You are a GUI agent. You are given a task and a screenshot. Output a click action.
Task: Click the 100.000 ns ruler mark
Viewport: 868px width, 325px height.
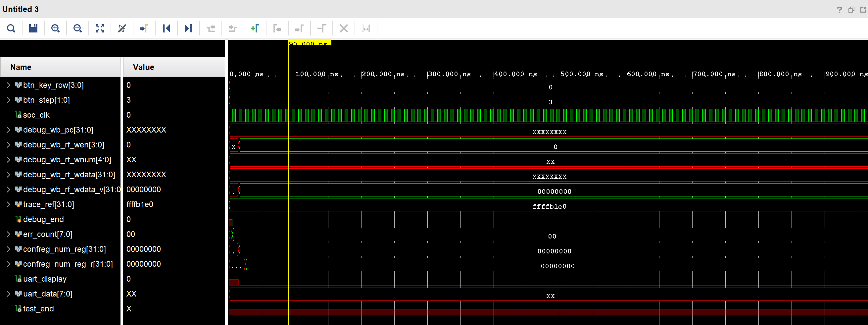click(x=316, y=74)
